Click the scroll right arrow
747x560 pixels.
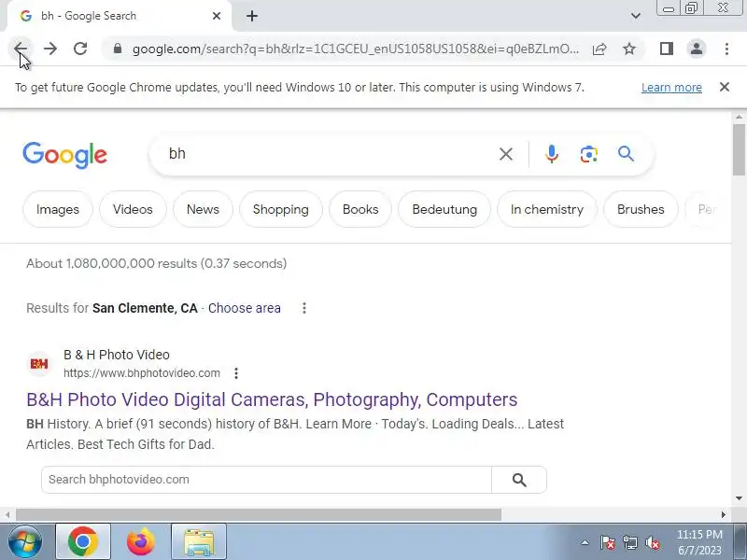(724, 514)
